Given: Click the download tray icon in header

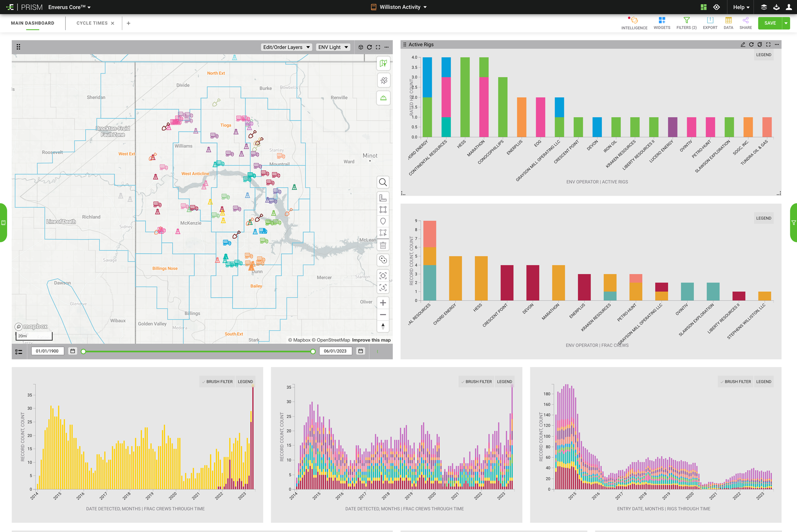Looking at the screenshot, I should (776, 7).
